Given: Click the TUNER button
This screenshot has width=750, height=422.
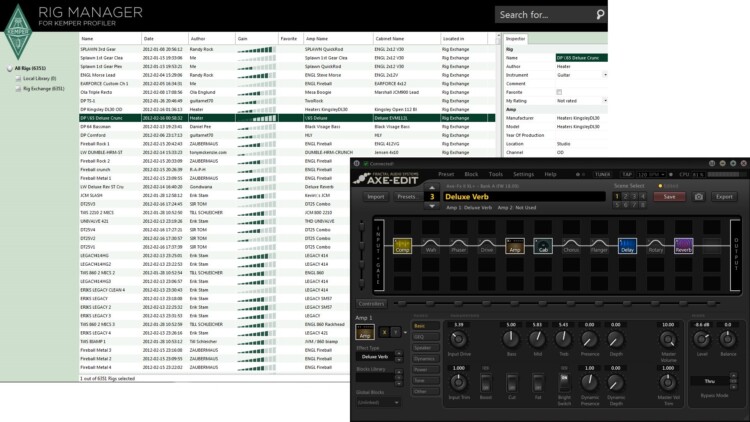Looking at the screenshot, I should [x=602, y=175].
